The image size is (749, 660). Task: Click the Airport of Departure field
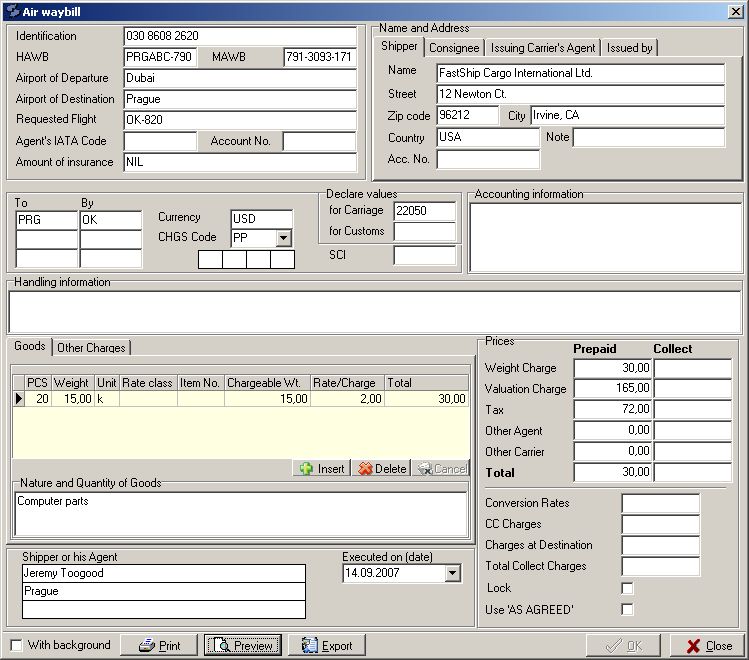pos(240,78)
